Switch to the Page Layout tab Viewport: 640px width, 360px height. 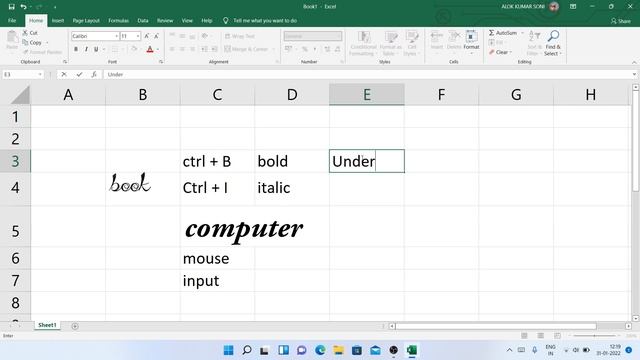point(86,20)
